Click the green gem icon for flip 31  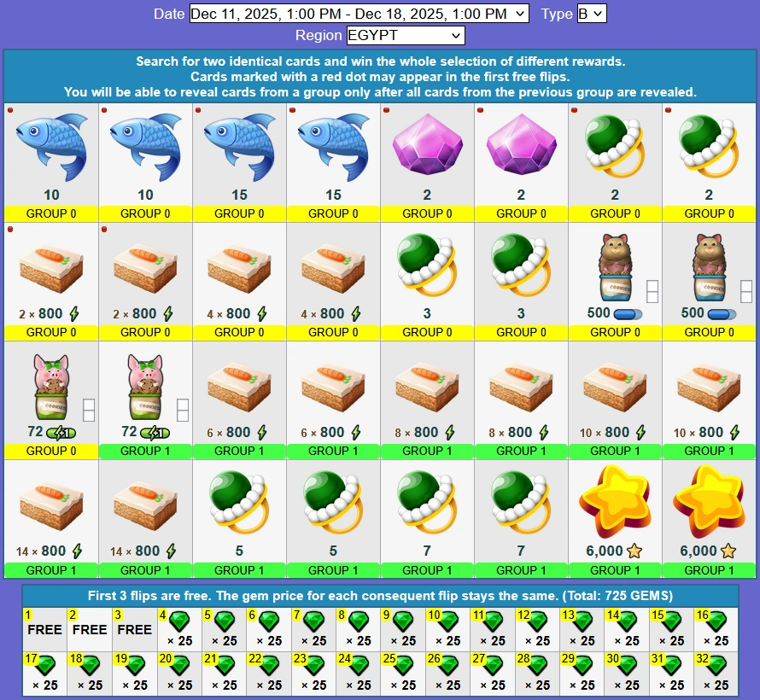point(672,666)
